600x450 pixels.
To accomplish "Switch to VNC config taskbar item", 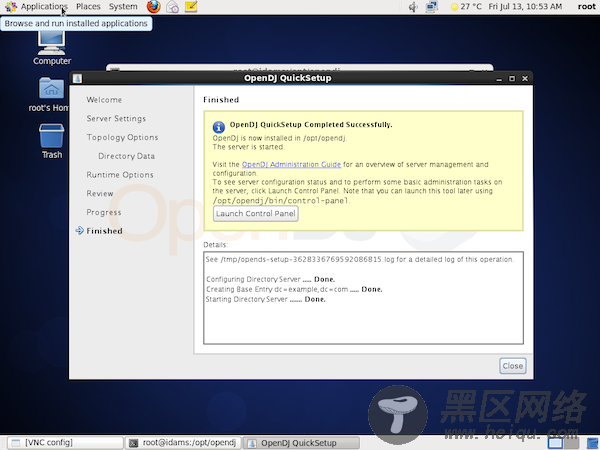I will coord(65,443).
